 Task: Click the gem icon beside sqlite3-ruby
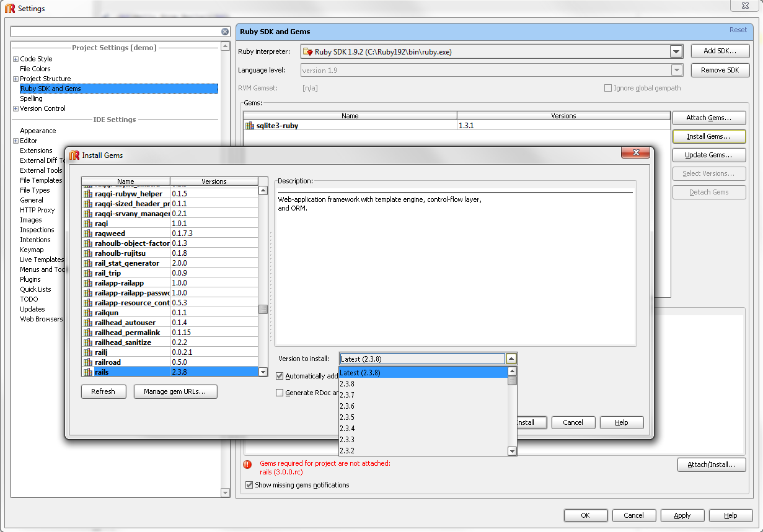pos(250,126)
